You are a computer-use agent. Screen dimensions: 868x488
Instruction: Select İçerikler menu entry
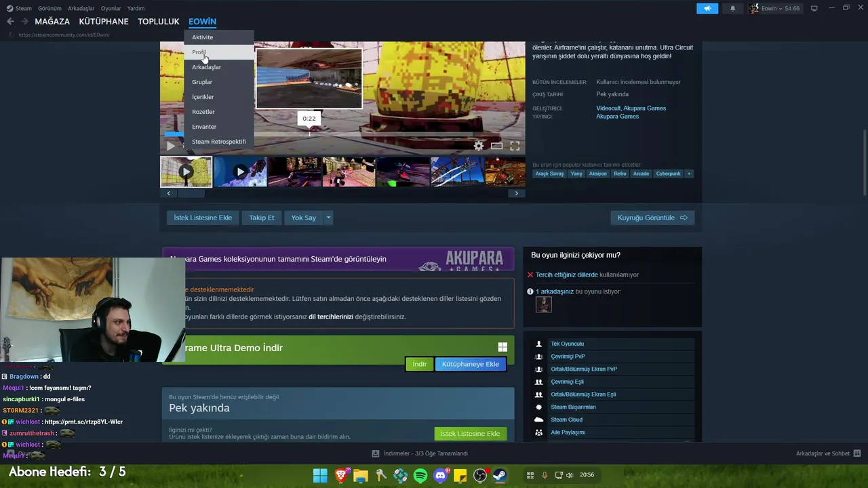pos(218,97)
